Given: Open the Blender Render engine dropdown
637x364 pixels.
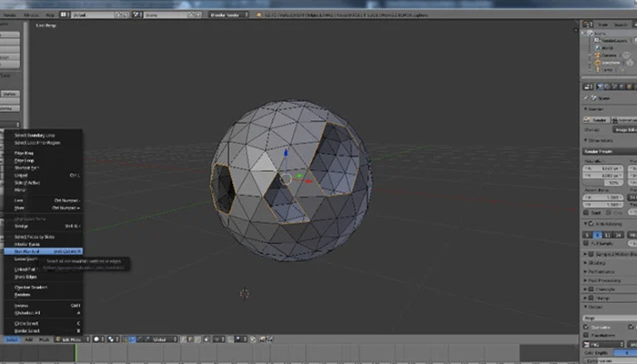Looking at the screenshot, I should [228, 15].
